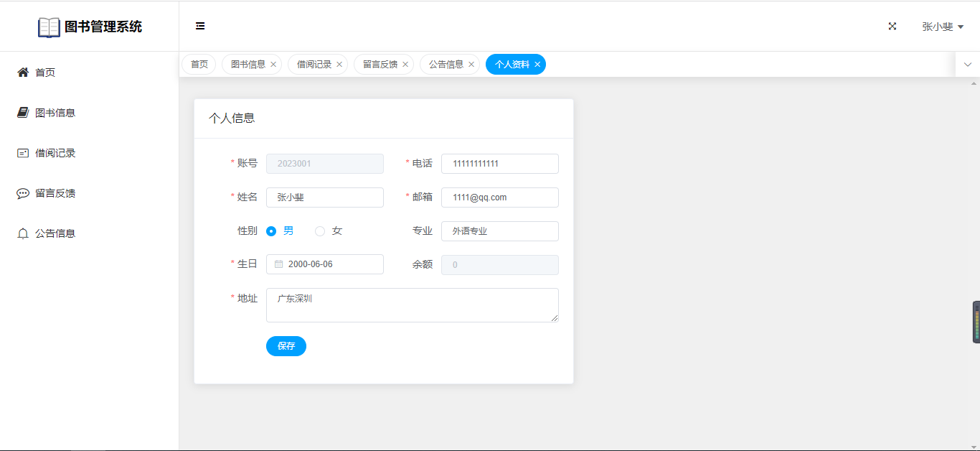The width and height of the screenshot is (980, 451).
Task: Click the chat bubble icon for 留言反馈
Action: point(23,193)
